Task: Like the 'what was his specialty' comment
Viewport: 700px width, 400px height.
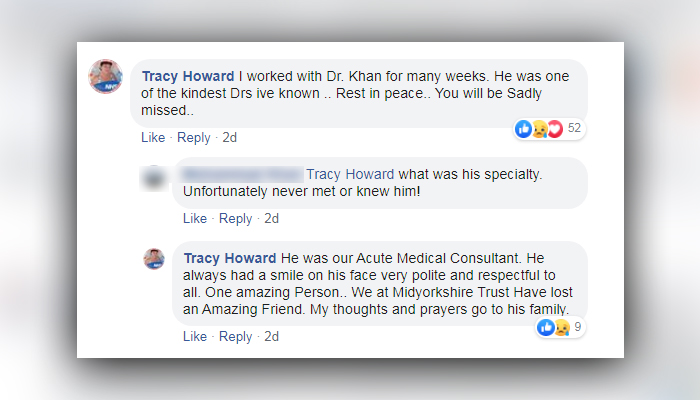Action: [195, 218]
